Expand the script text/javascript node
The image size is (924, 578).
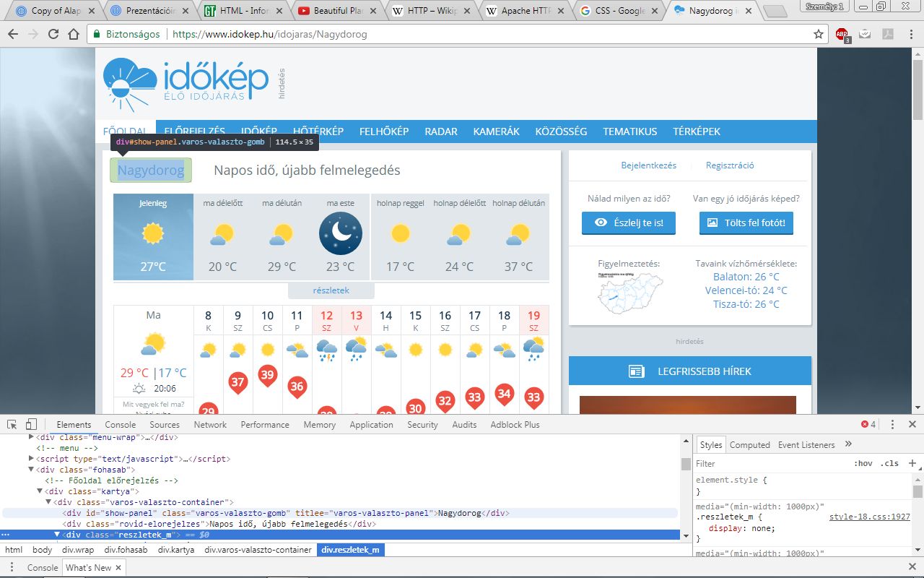[x=31, y=459]
